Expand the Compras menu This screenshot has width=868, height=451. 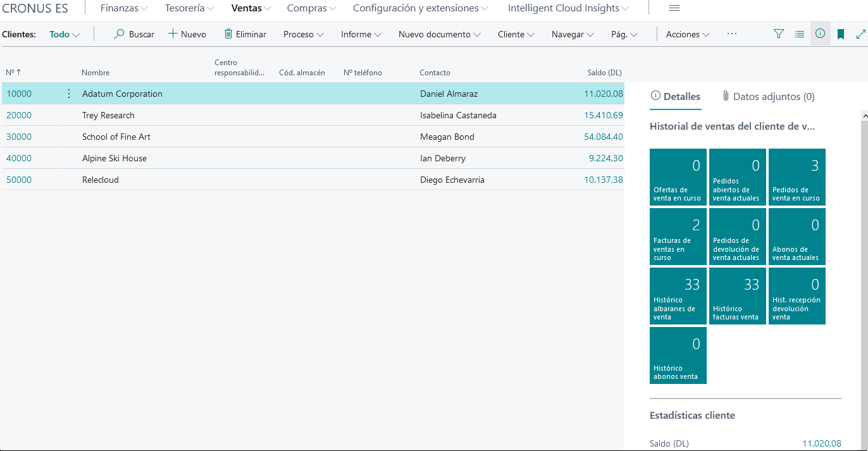312,8
